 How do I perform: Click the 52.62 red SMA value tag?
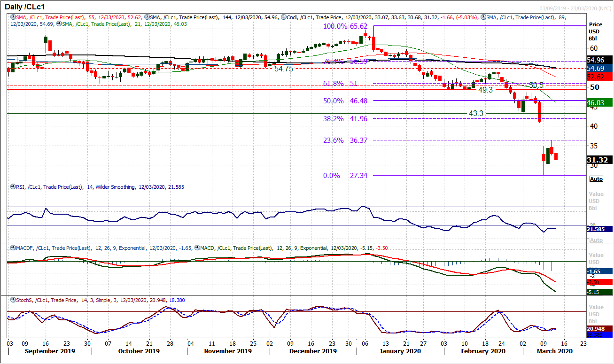click(599, 77)
